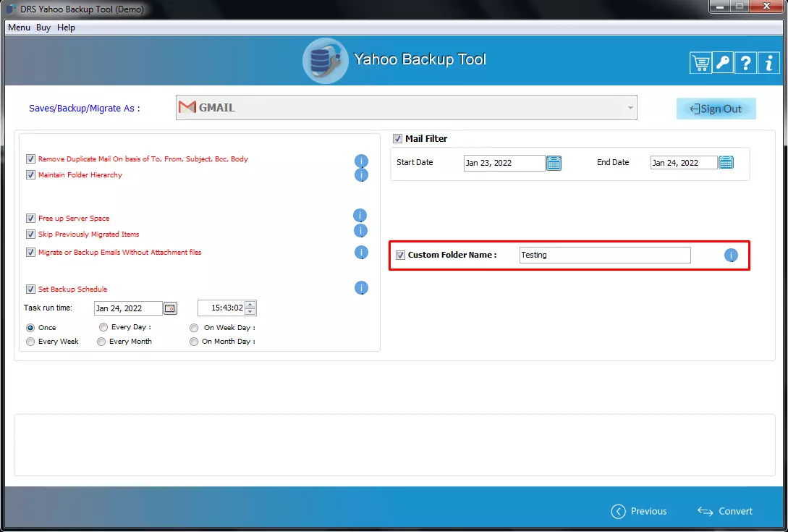Toggle Migrate or Backup Emails Without Attachment
Screen dimensions: 788x532
pos(30,253)
